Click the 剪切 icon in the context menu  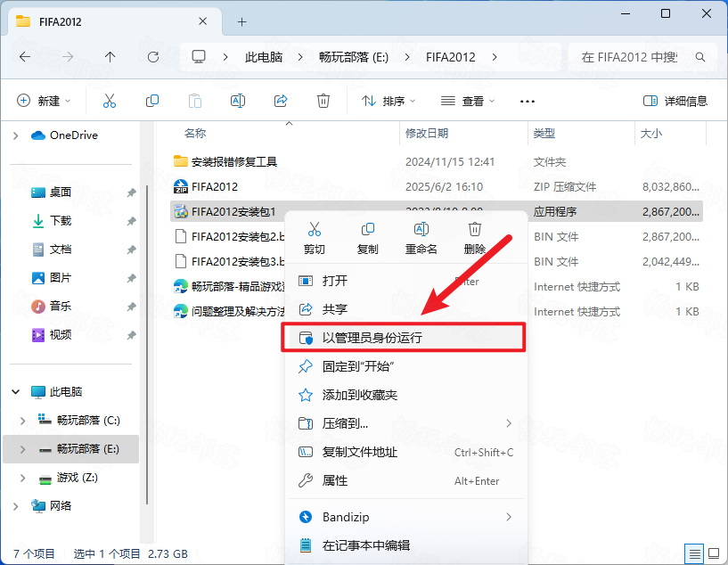tap(315, 229)
